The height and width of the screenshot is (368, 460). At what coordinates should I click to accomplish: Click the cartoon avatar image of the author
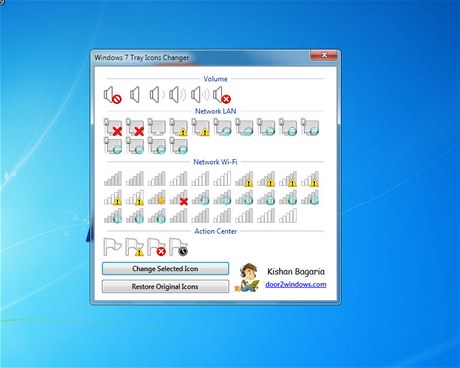(248, 278)
